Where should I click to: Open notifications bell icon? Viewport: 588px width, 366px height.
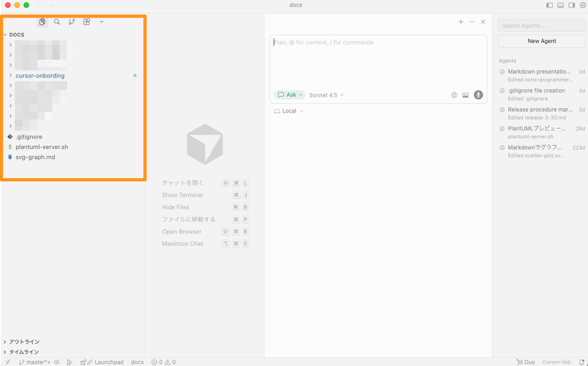tap(582, 362)
